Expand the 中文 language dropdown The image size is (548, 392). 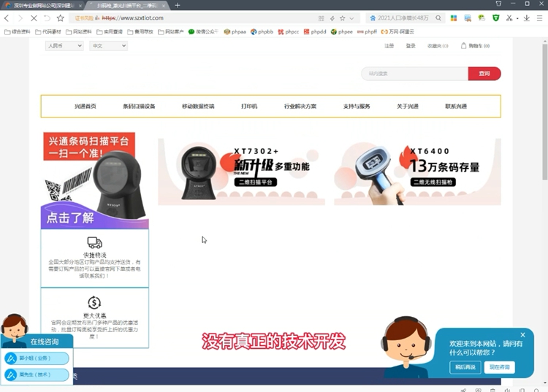coord(108,46)
